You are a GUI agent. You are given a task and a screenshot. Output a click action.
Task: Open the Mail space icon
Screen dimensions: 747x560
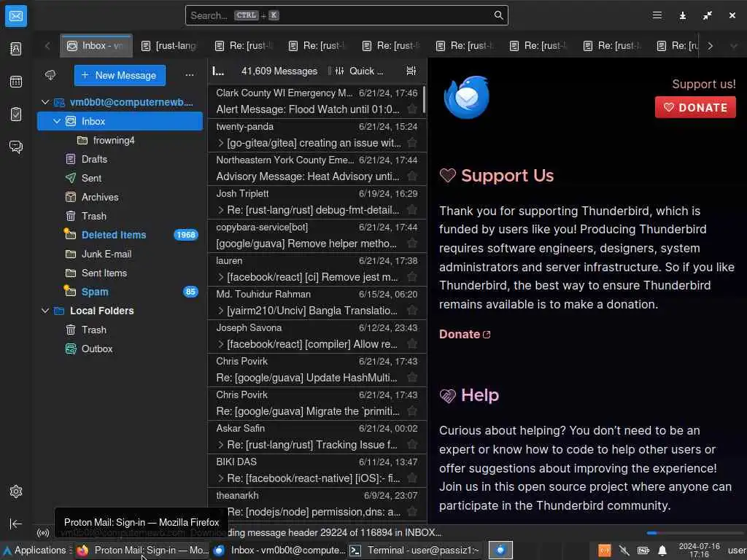(16, 16)
